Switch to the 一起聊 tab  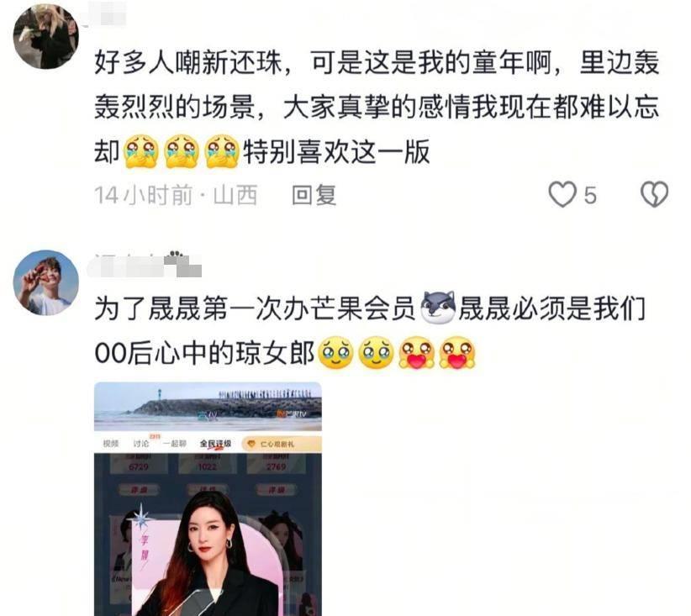tap(175, 444)
